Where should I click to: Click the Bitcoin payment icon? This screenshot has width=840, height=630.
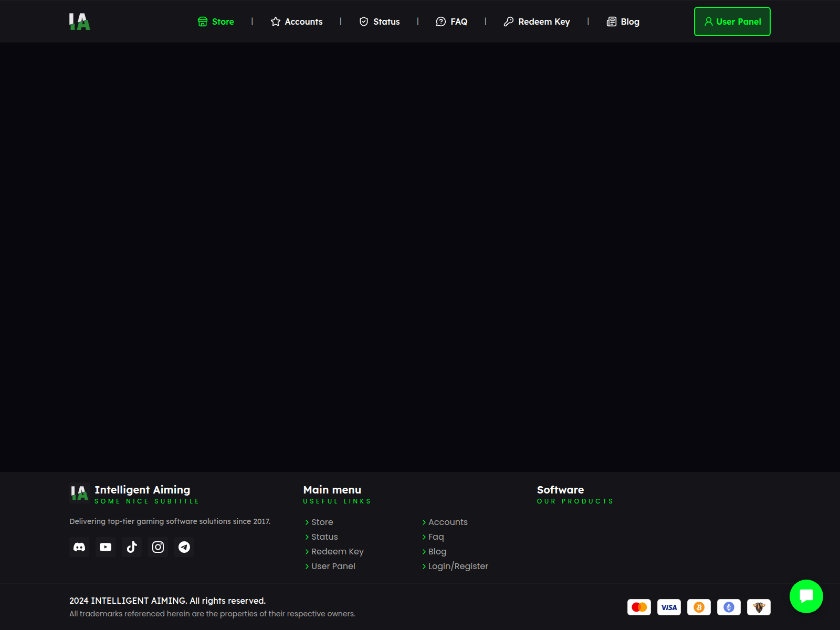tap(699, 607)
